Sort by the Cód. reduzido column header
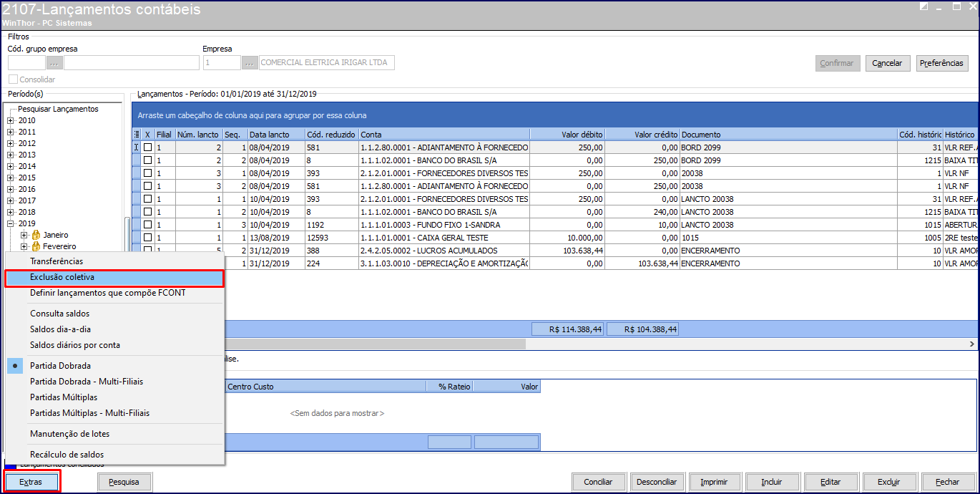Image resolution: width=980 pixels, height=494 pixels. (331, 135)
